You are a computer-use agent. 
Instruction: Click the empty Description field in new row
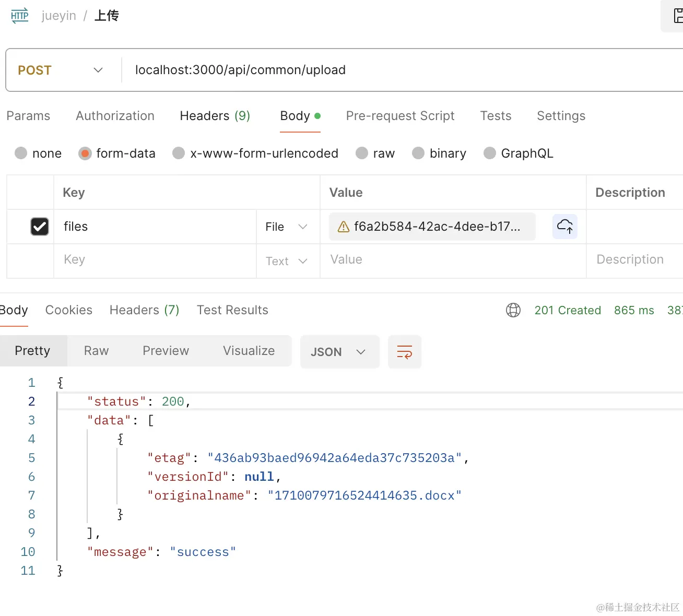coord(634,260)
